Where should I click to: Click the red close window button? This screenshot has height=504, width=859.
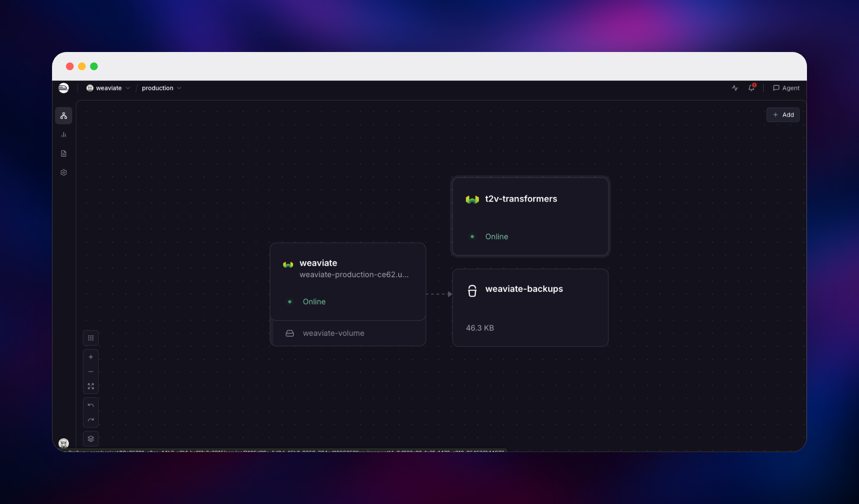70,66
